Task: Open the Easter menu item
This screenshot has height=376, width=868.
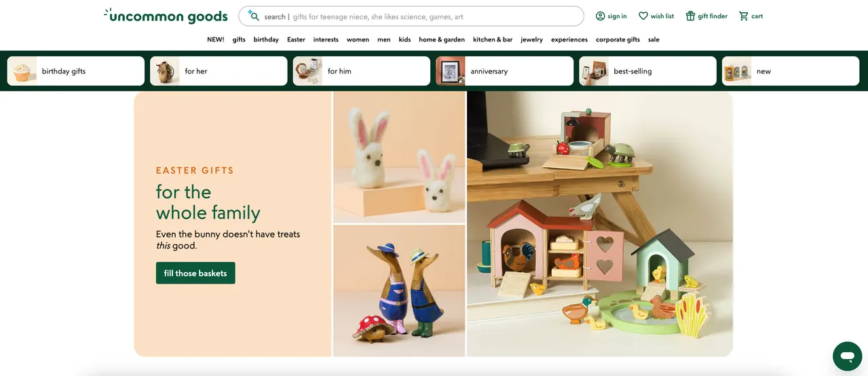Action: (296, 39)
